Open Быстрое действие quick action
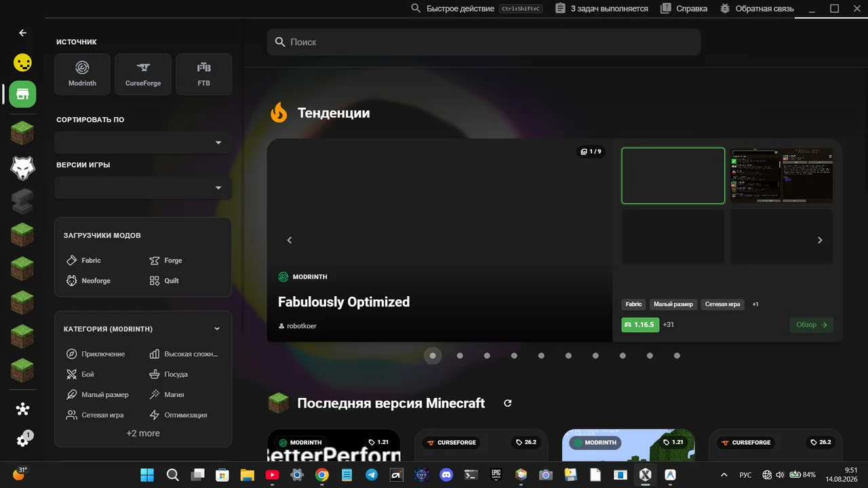The image size is (868, 488). pyautogui.click(x=477, y=9)
